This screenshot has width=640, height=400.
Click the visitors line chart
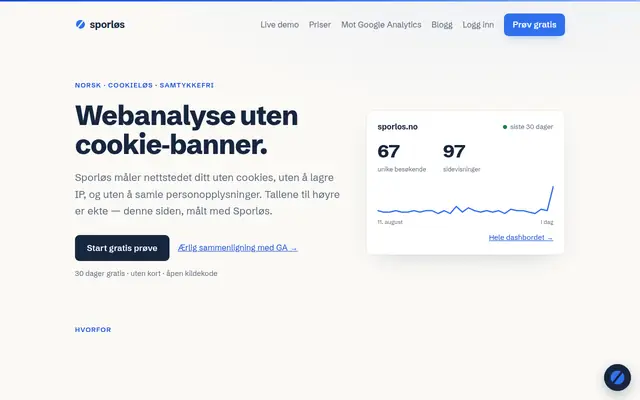tap(465, 201)
